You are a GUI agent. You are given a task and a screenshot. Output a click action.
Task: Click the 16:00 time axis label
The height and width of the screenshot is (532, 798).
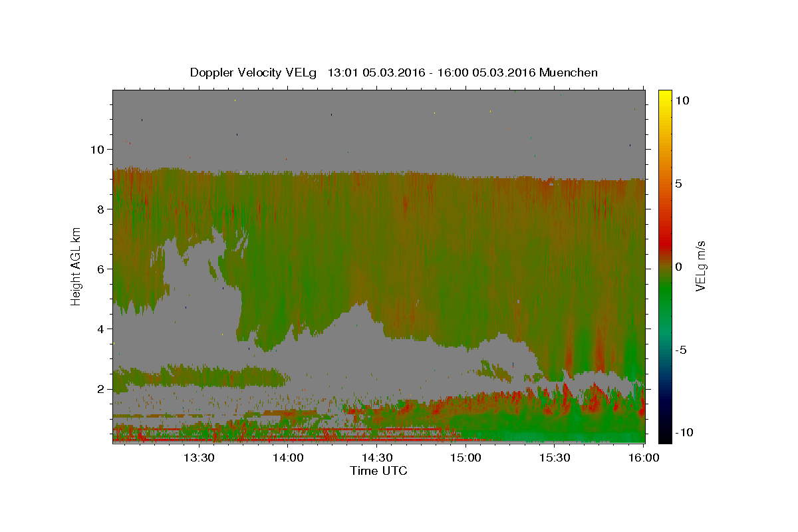point(643,458)
